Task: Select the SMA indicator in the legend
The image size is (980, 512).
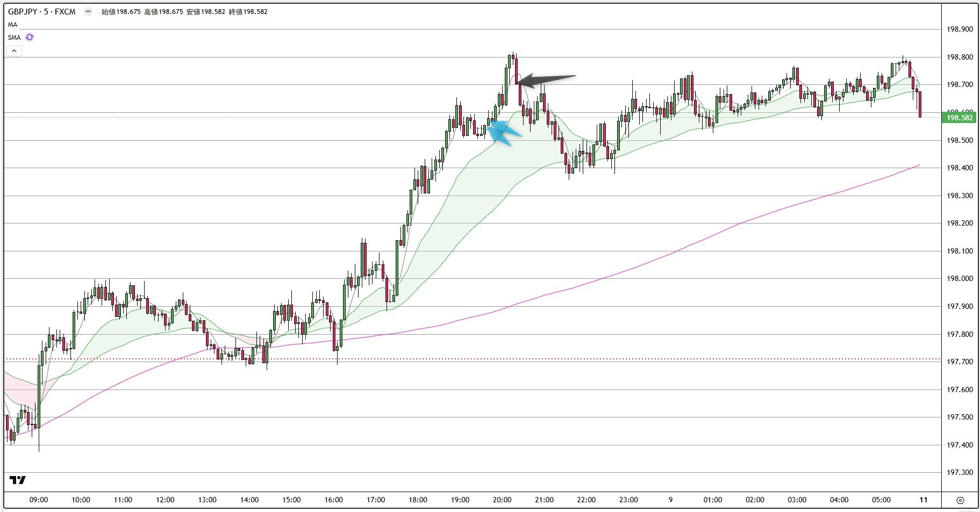Action: (x=14, y=37)
